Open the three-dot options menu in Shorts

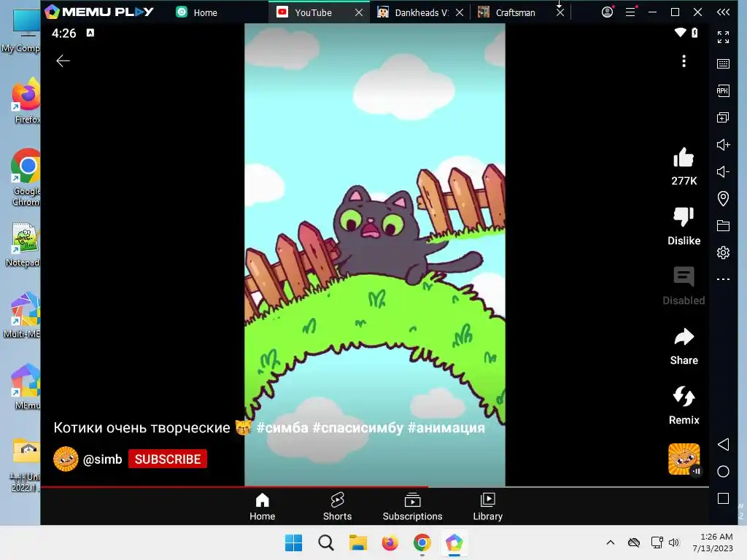(684, 61)
